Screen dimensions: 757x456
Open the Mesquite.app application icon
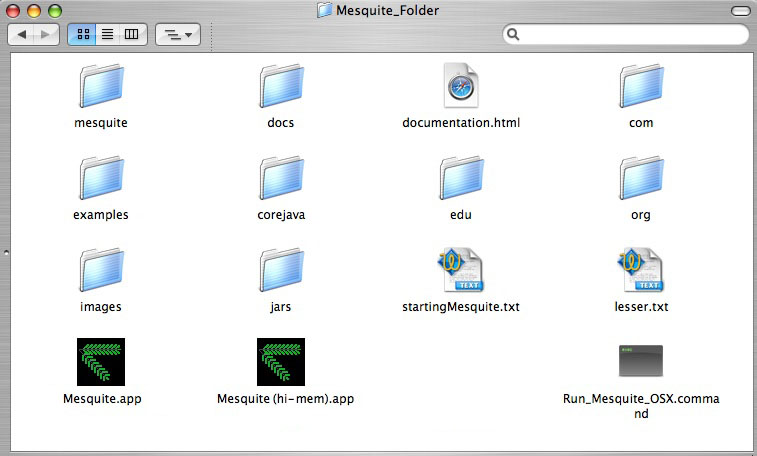click(x=100, y=362)
